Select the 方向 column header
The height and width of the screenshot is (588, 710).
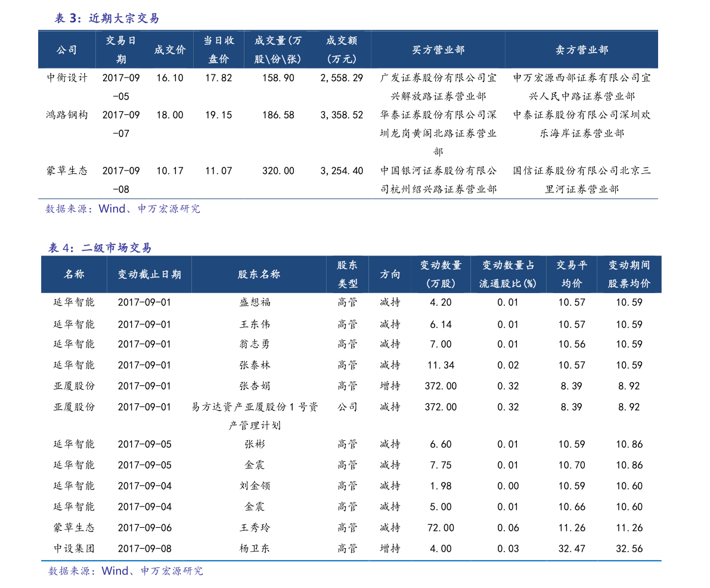[390, 275]
